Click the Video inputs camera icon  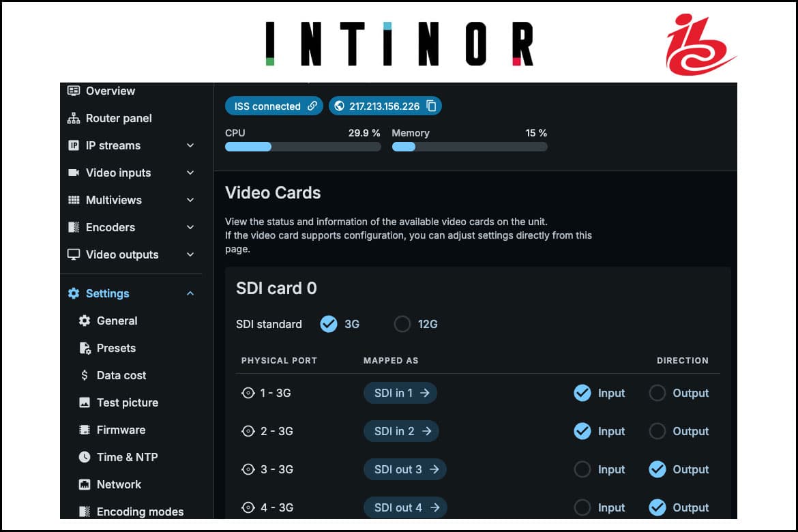tap(74, 173)
